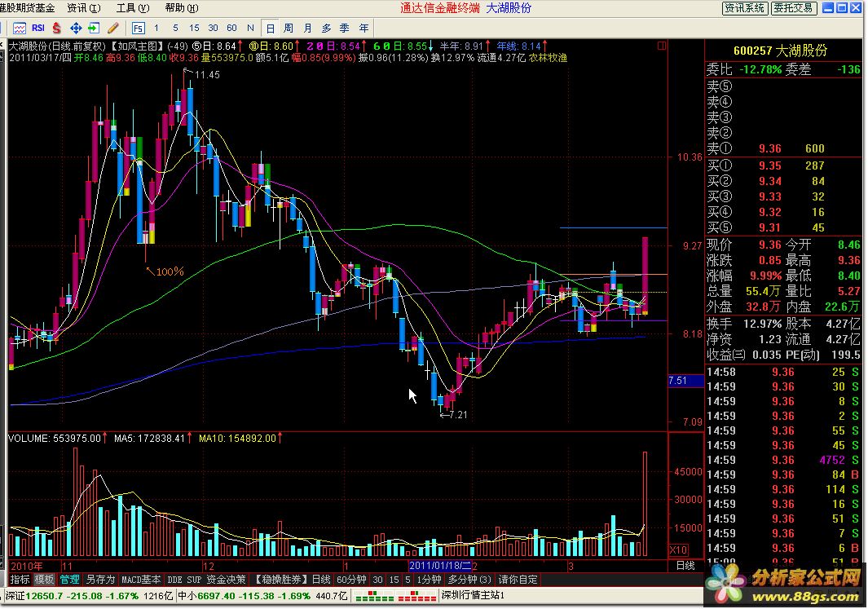Switch to 30-minute period in toolbar
Screen dimensions: 868x609
click(213, 28)
